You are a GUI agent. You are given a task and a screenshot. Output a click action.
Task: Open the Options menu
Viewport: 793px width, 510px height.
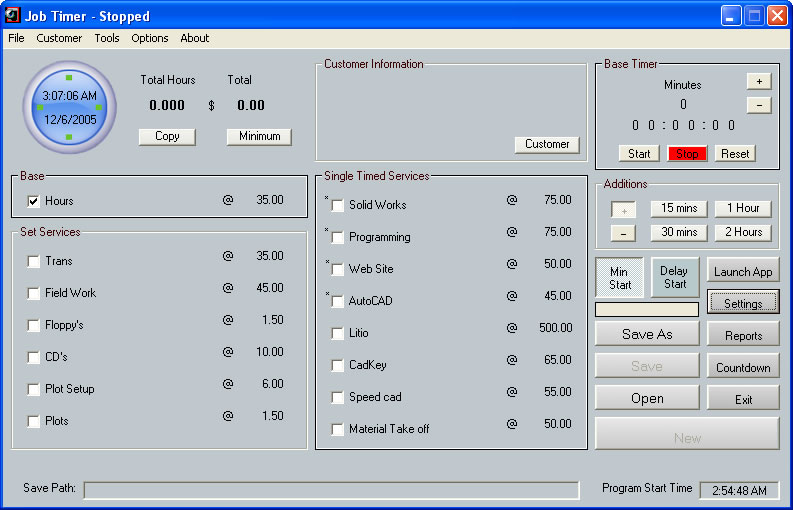(150, 38)
